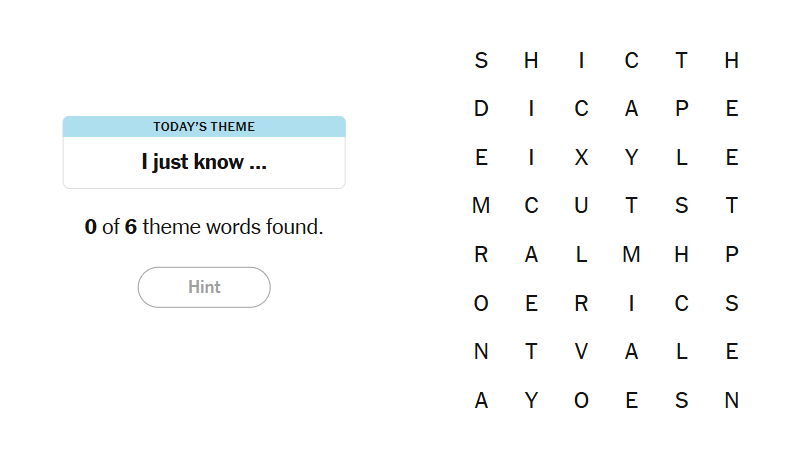Screen dimensions: 803x467
Task: Click the Today's Theme header bar
Action: tap(204, 126)
